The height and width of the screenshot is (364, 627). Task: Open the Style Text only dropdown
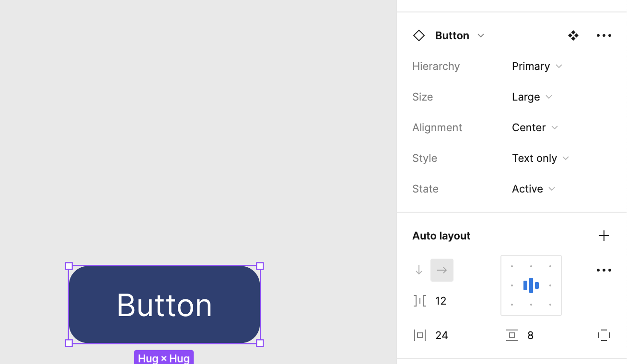click(540, 158)
